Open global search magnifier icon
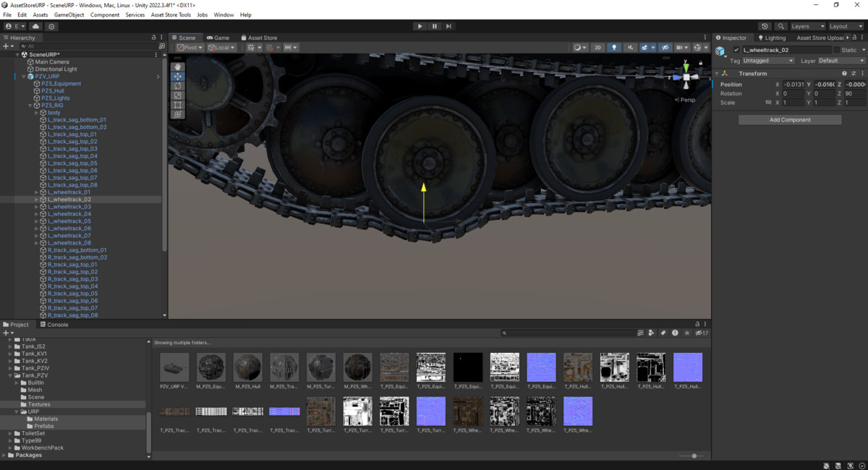 781,26
